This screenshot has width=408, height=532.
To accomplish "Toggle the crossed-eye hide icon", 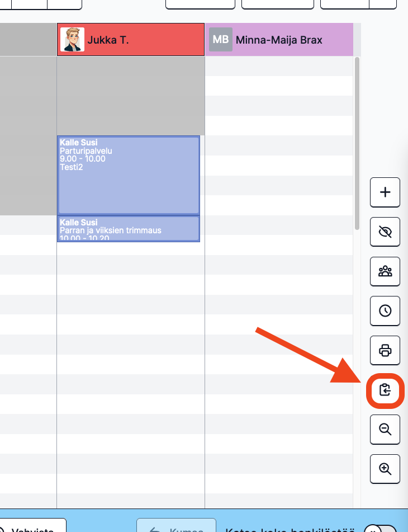I will click(385, 232).
